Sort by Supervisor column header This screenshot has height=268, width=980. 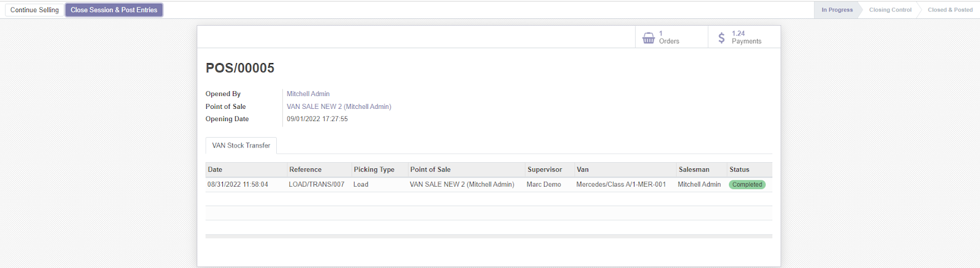point(545,169)
